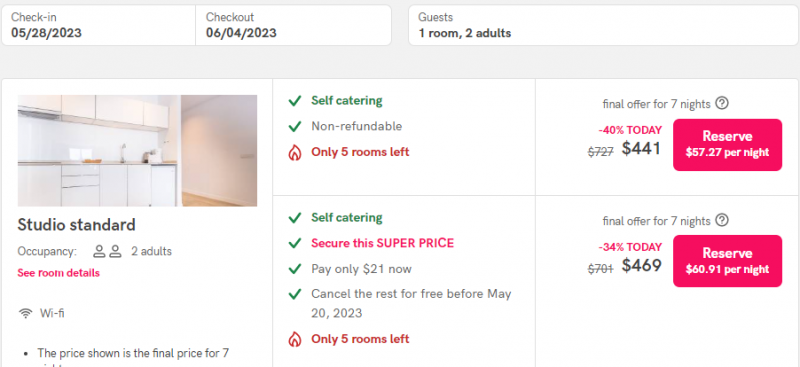Open the Studio standard room photo

137,151
